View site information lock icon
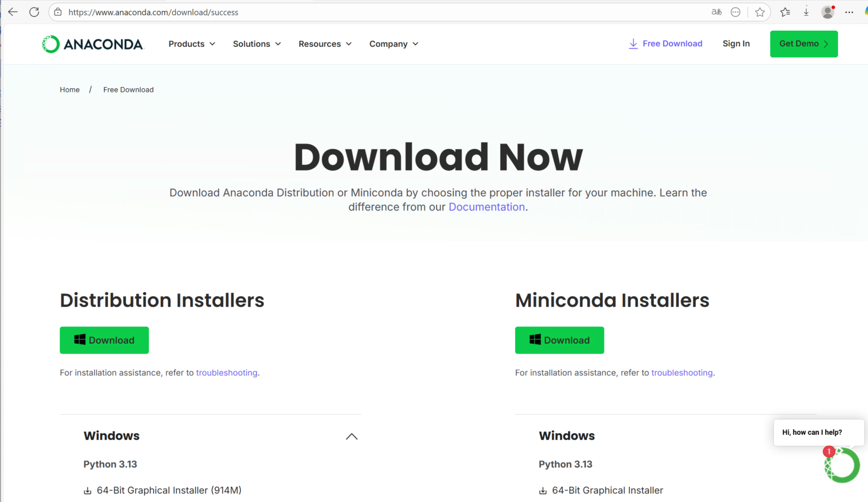 click(x=58, y=12)
